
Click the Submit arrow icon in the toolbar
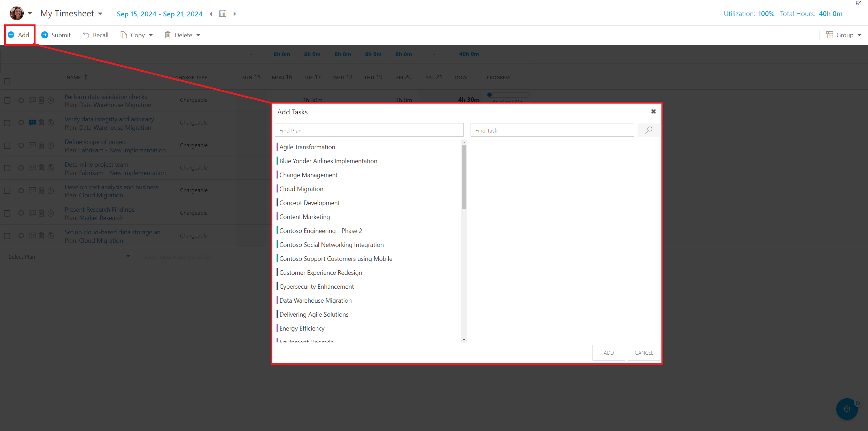coord(45,35)
